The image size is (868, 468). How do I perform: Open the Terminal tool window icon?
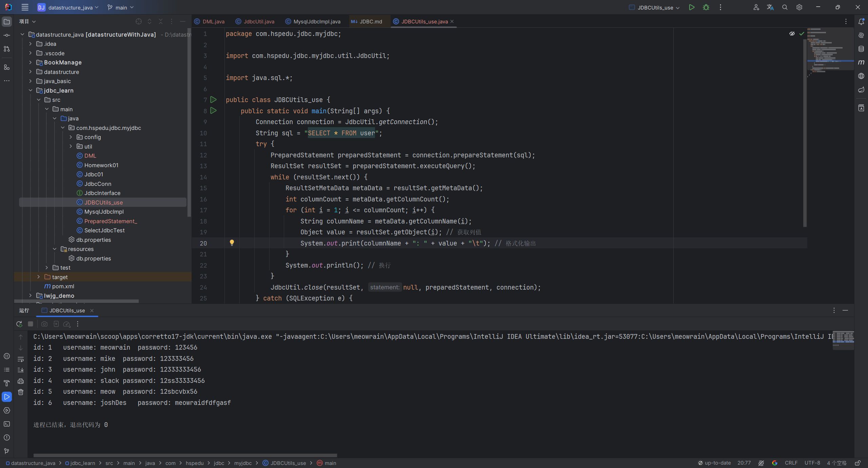(7, 424)
